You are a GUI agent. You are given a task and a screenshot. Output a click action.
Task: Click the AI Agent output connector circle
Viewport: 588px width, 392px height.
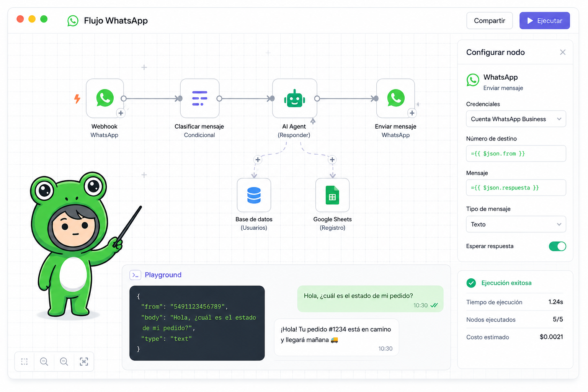317,98
